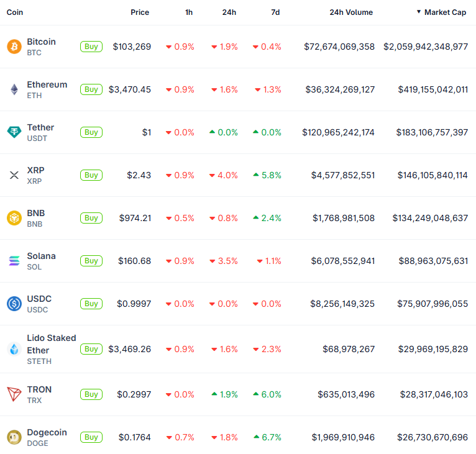476x454 pixels.
Task: Sort by 7d change column header
Action: click(x=275, y=12)
